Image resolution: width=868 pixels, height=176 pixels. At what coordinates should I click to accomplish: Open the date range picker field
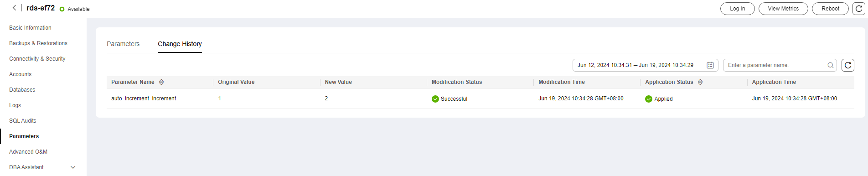tap(645, 65)
